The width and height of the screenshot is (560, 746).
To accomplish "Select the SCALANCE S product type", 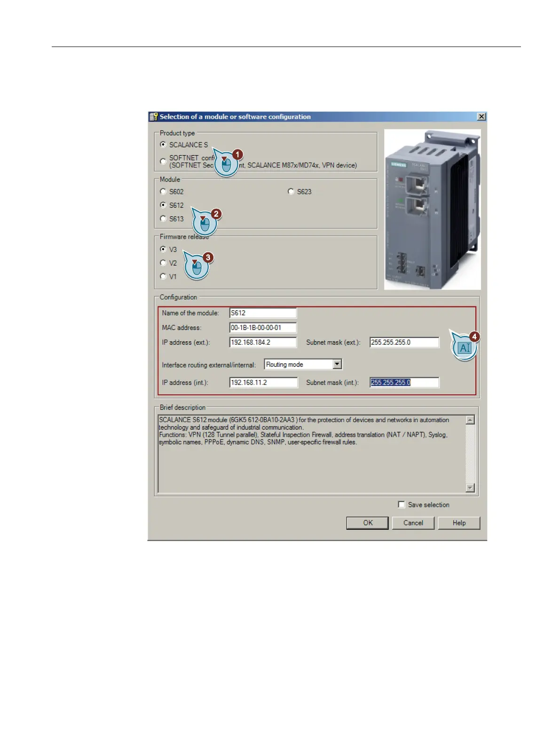I will tap(163, 145).
